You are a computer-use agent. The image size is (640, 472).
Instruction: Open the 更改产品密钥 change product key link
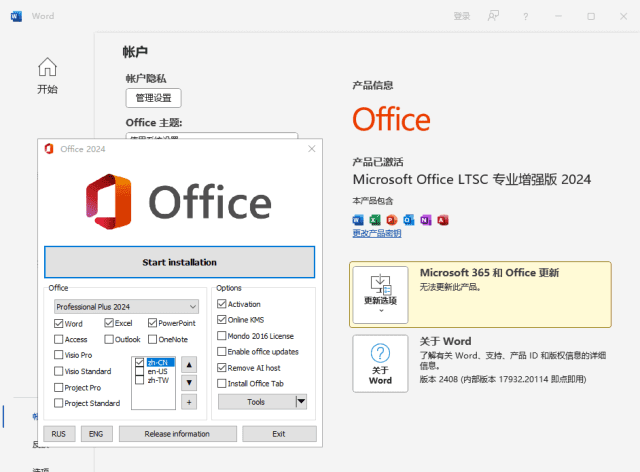click(x=377, y=233)
